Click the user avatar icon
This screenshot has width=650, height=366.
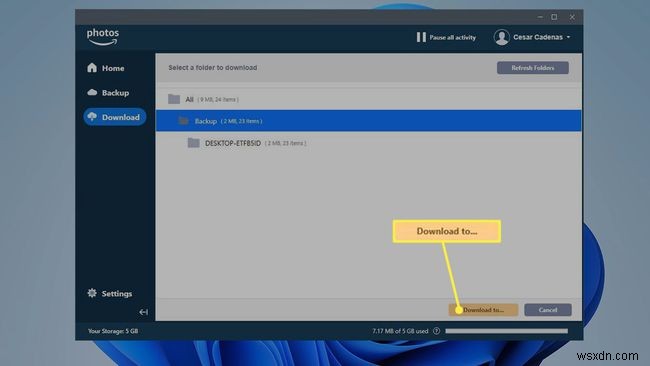(x=502, y=37)
